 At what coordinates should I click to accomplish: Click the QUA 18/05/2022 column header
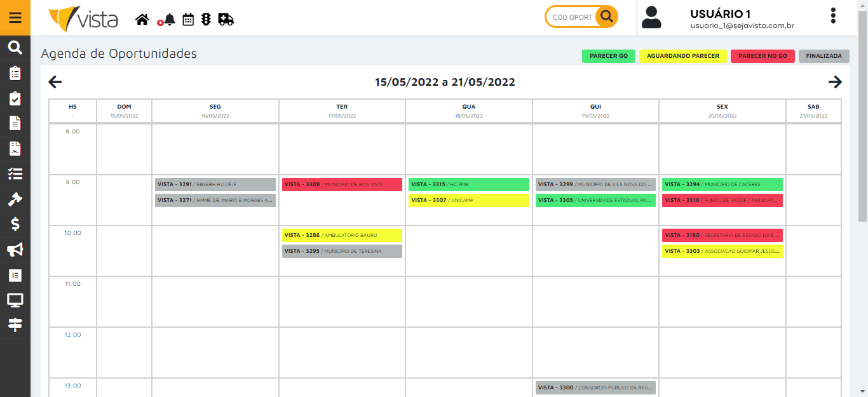coord(469,111)
